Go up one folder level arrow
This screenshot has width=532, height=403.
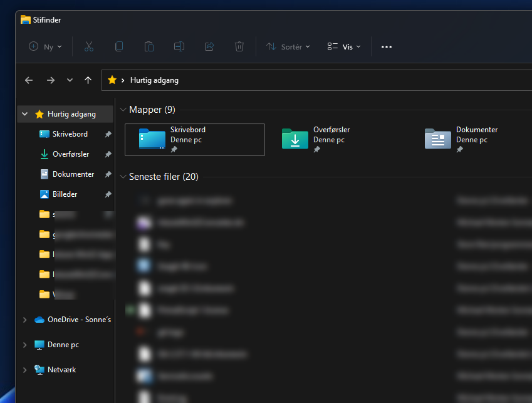88,80
